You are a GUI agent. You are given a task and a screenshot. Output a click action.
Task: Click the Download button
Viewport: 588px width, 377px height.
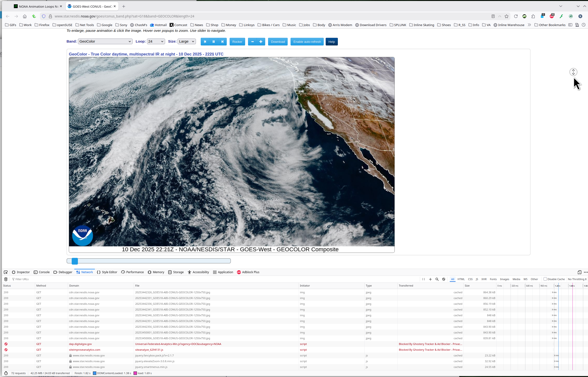[277, 42]
